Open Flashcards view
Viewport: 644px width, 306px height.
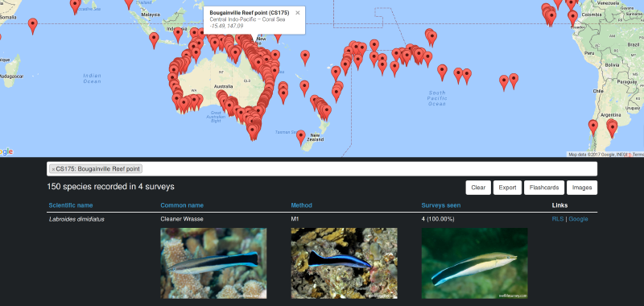coord(544,188)
